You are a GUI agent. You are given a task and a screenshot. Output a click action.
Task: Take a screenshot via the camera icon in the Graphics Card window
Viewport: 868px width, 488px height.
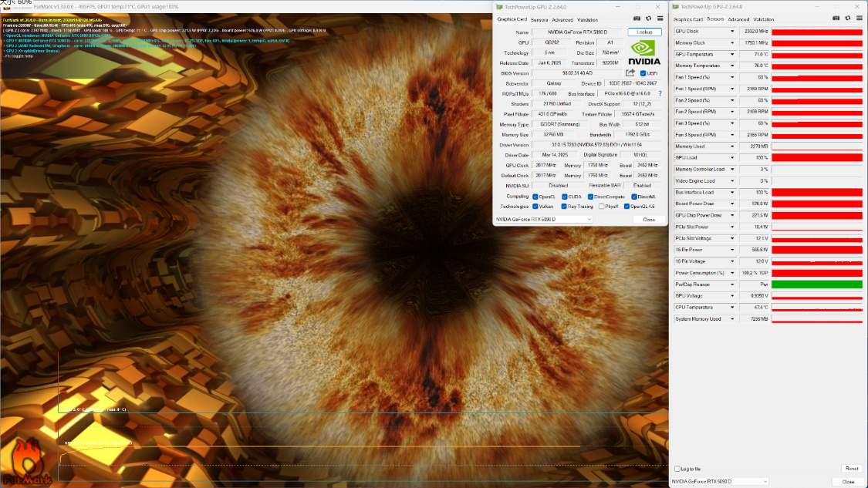pyautogui.click(x=637, y=19)
